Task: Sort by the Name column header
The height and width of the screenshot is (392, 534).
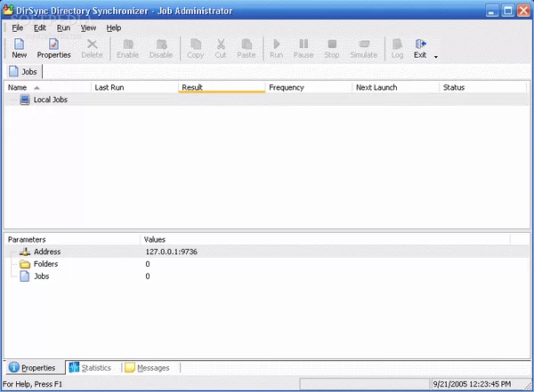Action: [18, 87]
